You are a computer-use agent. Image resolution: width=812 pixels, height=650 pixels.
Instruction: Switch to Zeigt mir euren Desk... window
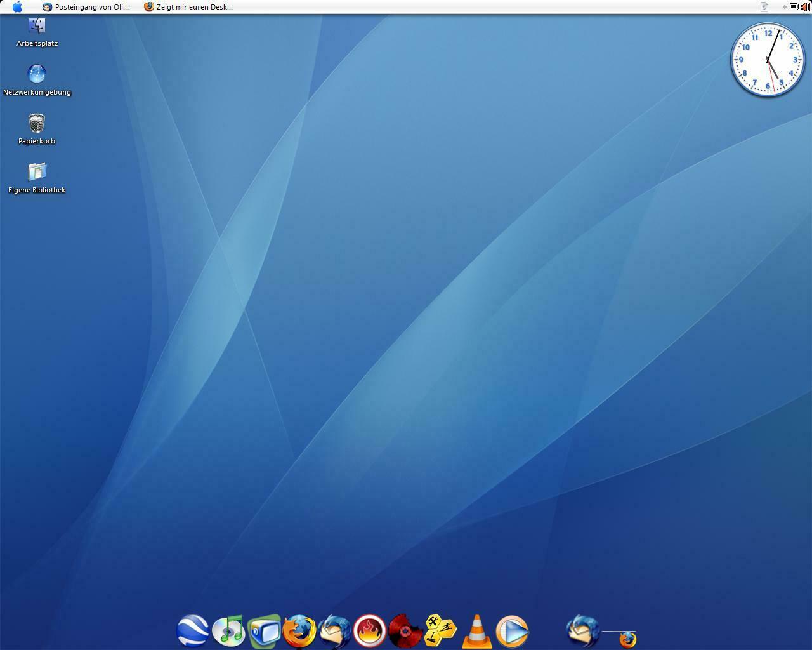[188, 7]
